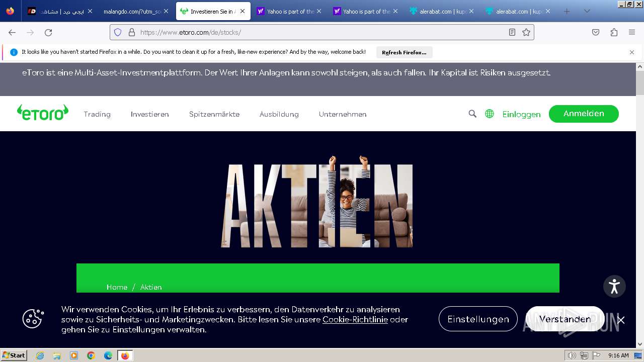Click the Firefox View icon in tab strip

(x=10, y=11)
